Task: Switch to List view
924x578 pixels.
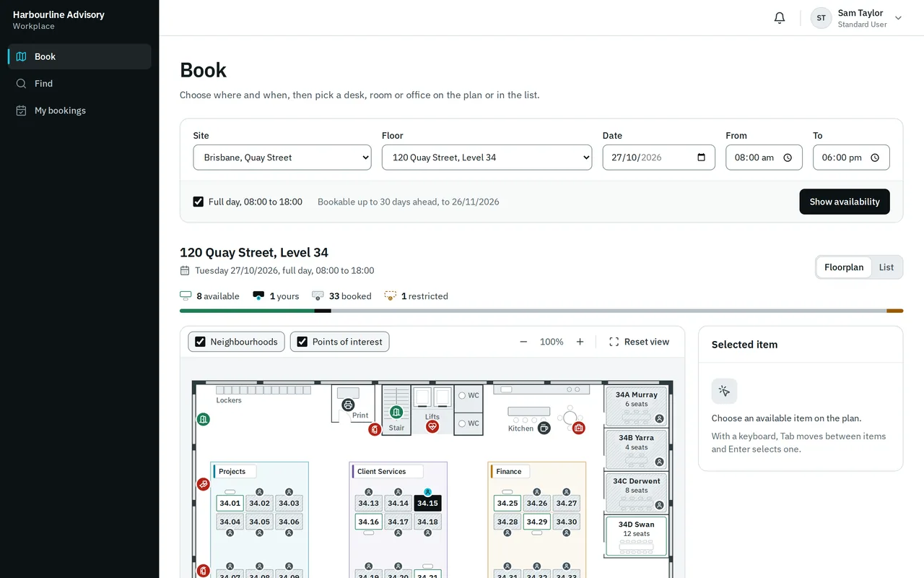Action: pos(886,267)
